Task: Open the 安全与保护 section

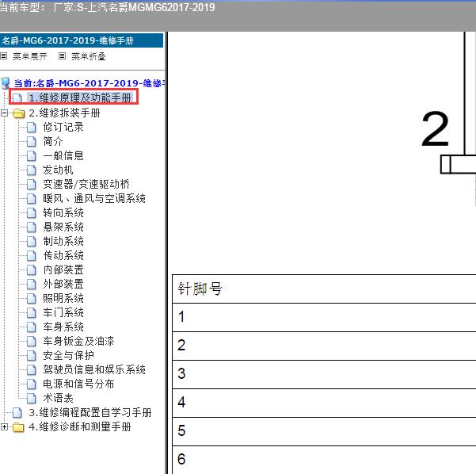Action: [x=68, y=355]
